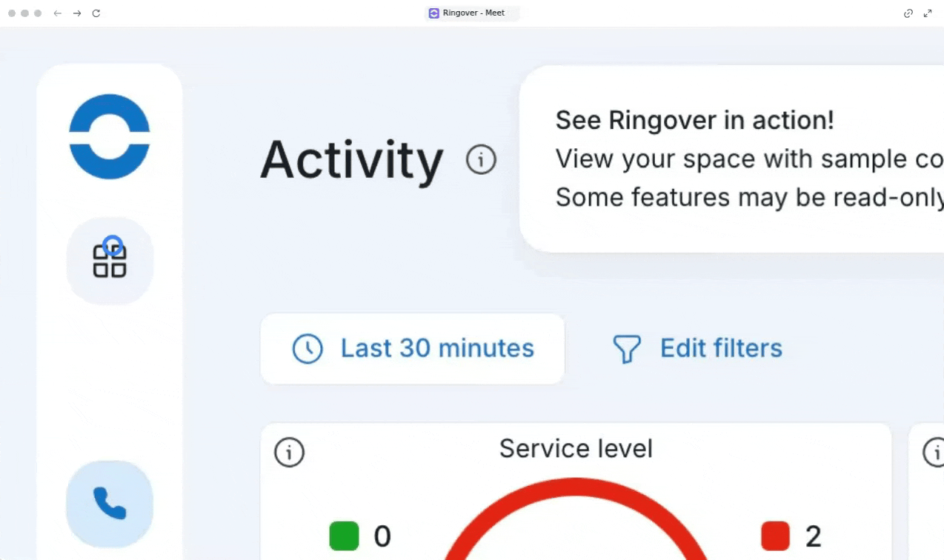This screenshot has height=560, width=944.
Task: Click the Ringover logo in sidebar
Action: pos(110,136)
